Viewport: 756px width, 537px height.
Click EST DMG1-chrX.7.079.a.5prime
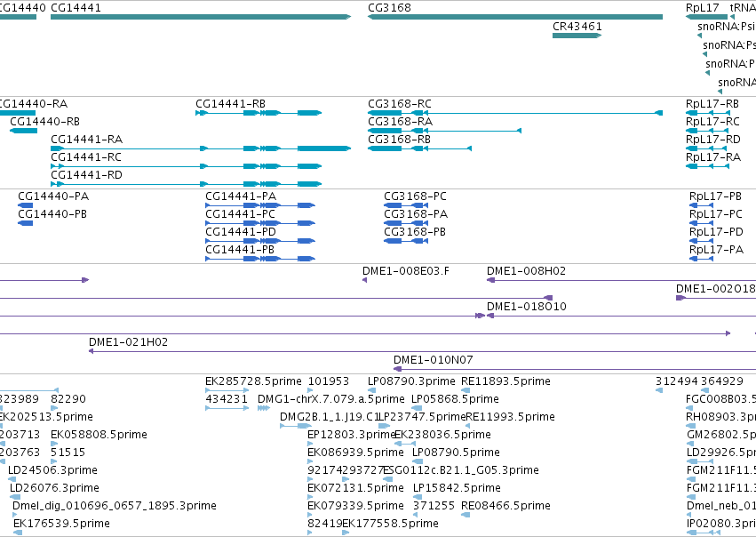pyautogui.click(x=263, y=408)
